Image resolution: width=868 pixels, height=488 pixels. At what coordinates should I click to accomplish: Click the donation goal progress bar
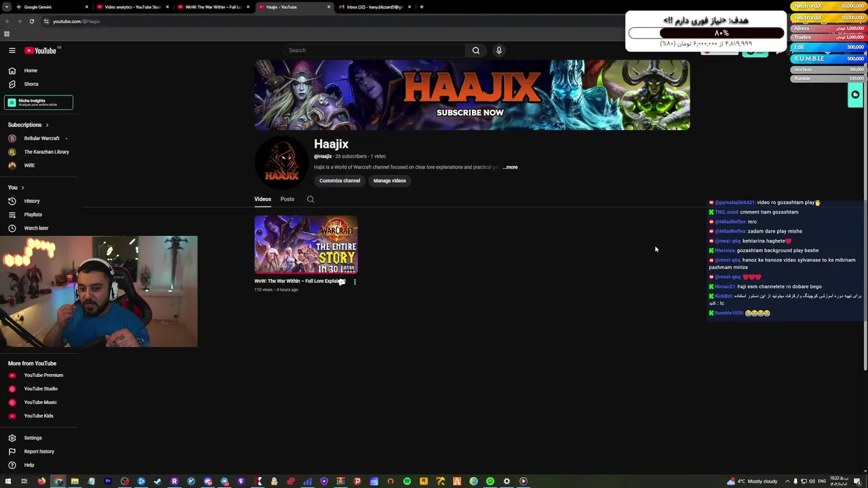click(706, 33)
